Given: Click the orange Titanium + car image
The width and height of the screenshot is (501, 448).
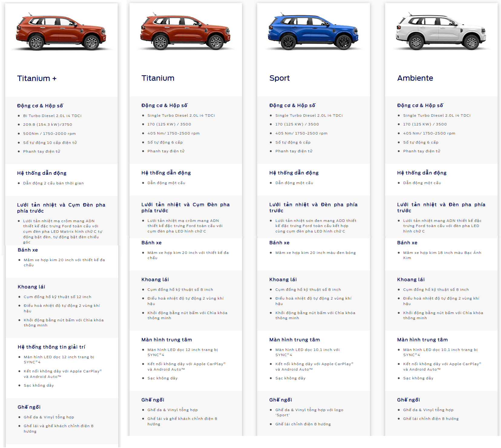Looking at the screenshot, I should (x=61, y=31).
